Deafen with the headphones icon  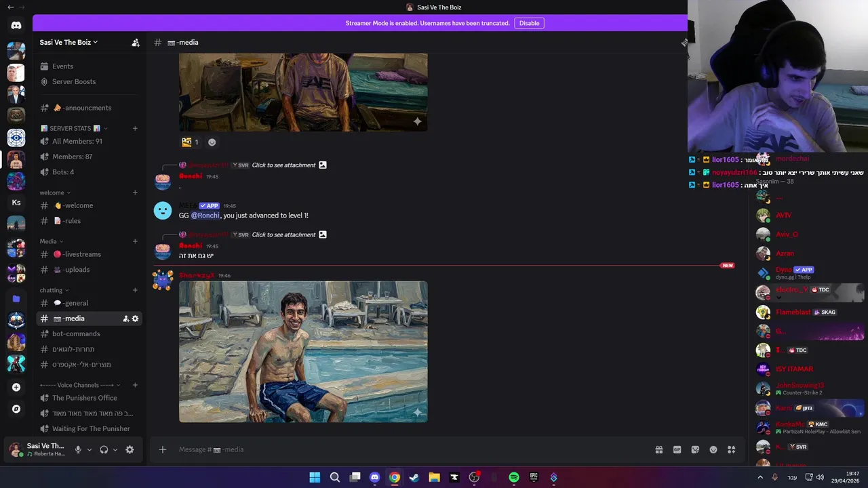[104, 449]
